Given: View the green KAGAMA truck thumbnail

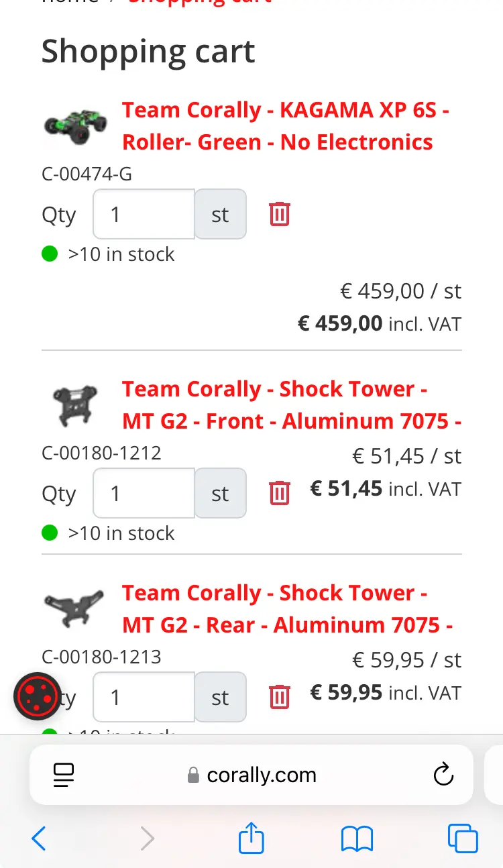Looking at the screenshot, I should pyautogui.click(x=74, y=126).
